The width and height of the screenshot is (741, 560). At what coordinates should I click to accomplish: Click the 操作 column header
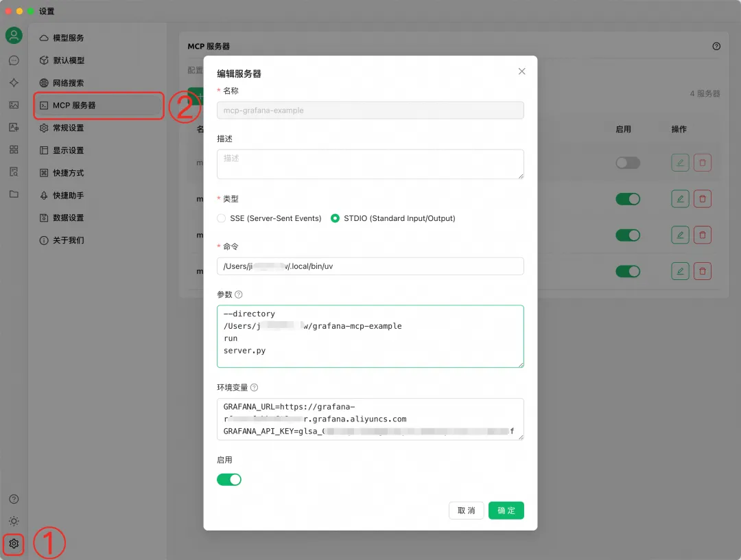pos(679,129)
